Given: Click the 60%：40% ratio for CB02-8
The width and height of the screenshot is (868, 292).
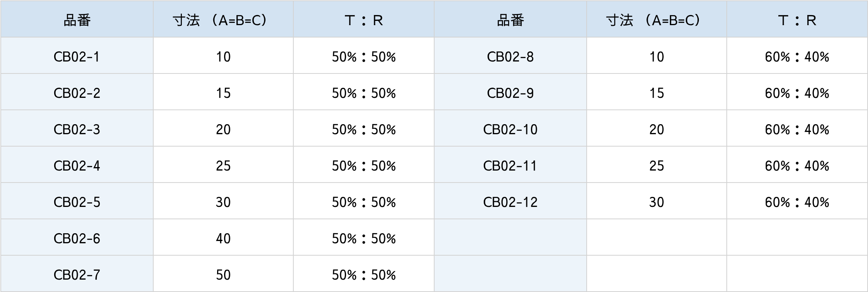Looking at the screenshot, I should [x=797, y=57].
